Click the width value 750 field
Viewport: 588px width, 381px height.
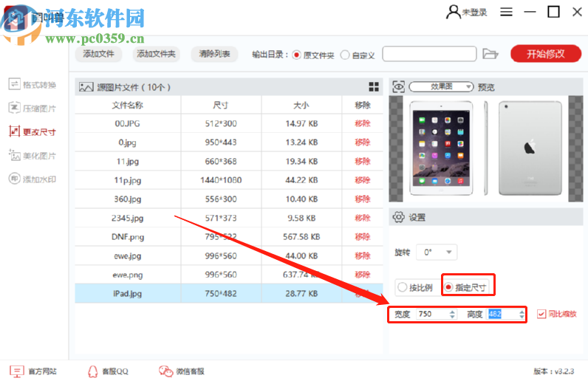coord(432,315)
